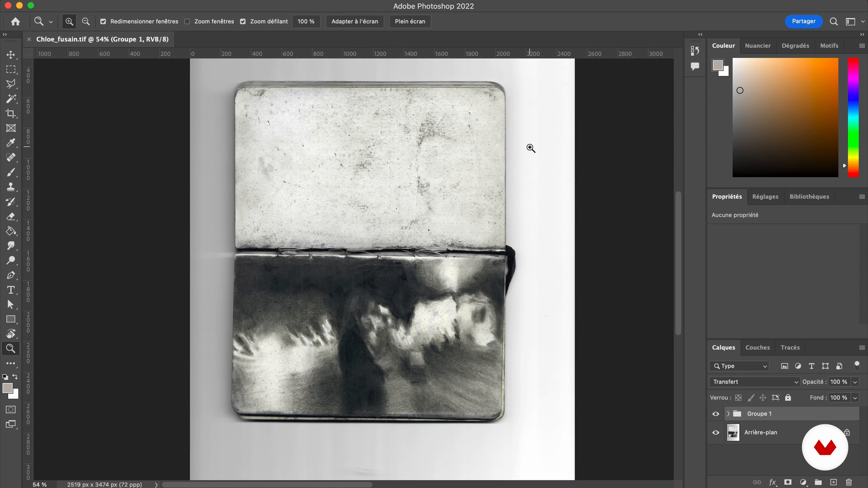Viewport: 868px width, 488px height.
Task: Select the Rectangle shape tool
Action: coord(11,319)
